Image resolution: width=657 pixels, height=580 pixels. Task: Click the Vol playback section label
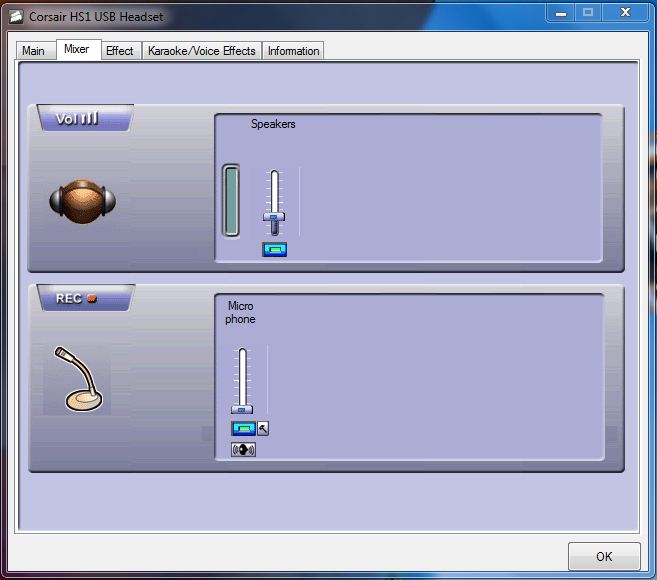pyautogui.click(x=85, y=119)
